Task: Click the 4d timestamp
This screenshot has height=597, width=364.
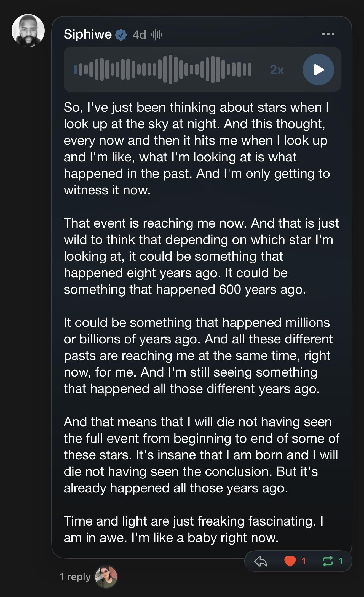Action: coord(139,35)
